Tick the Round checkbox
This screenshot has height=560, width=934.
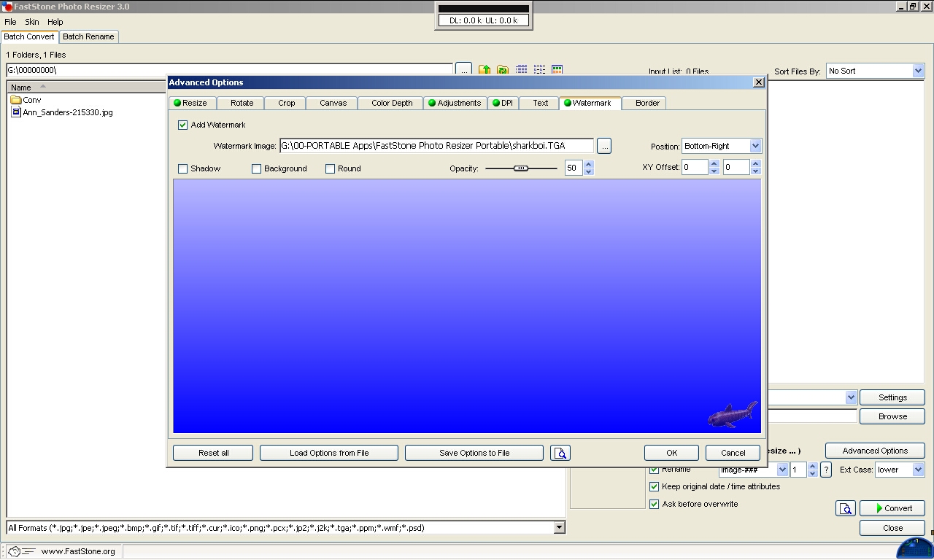pos(331,168)
